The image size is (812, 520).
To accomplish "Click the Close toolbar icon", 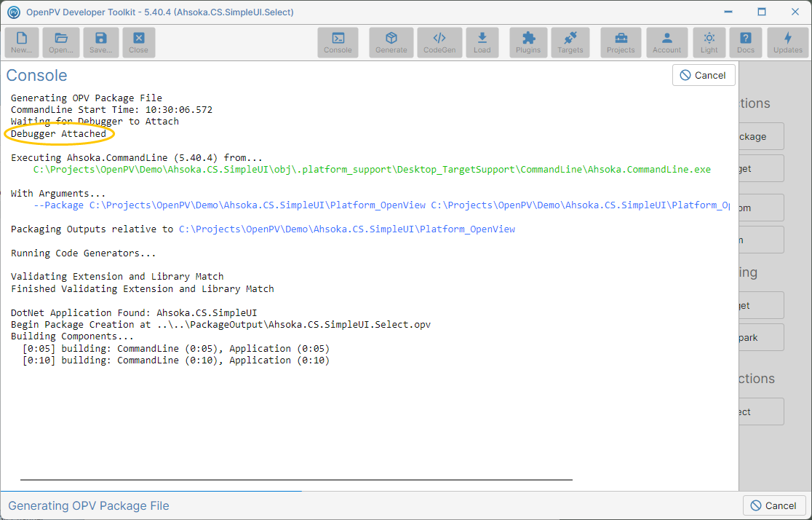I will point(139,42).
